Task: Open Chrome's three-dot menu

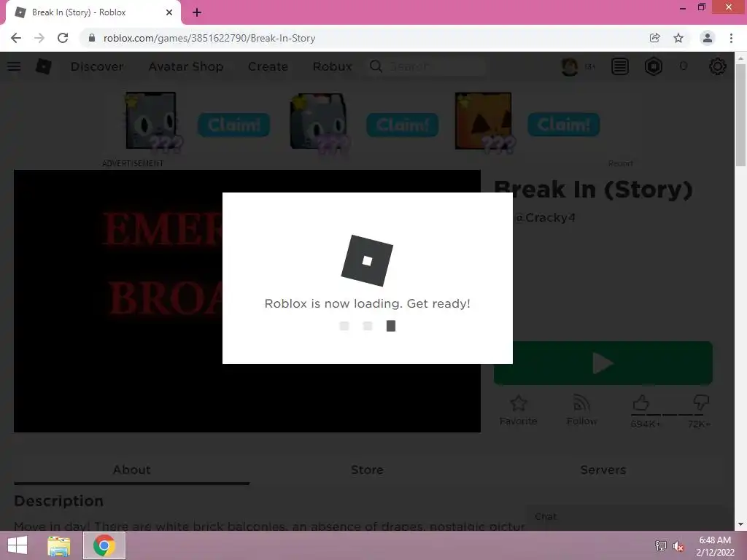Action: [x=731, y=38]
